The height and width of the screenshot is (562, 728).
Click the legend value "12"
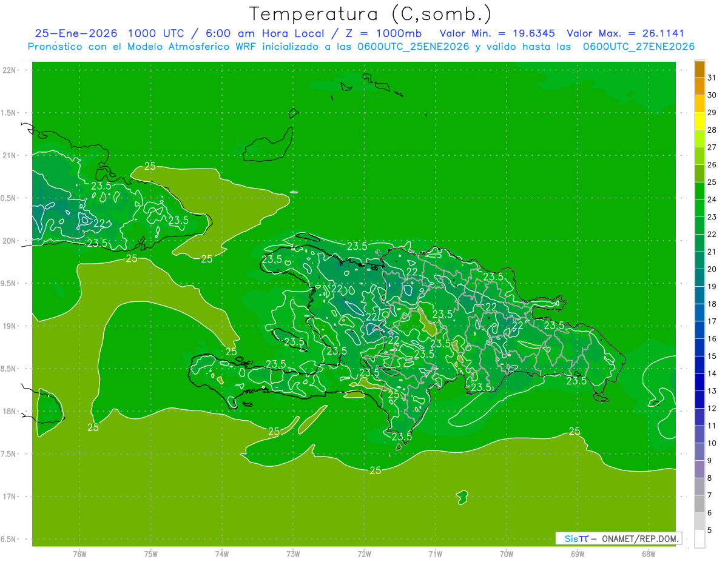(x=712, y=408)
